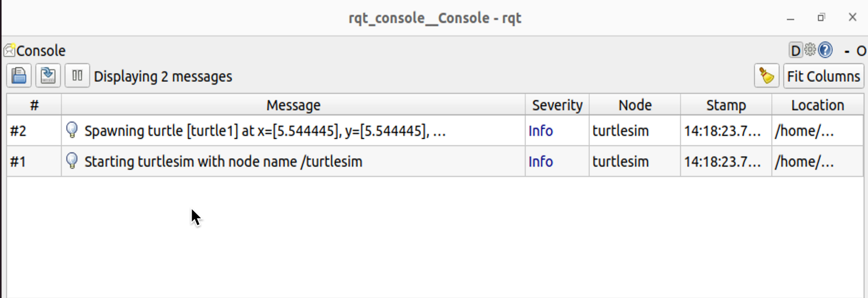Sort by the # column header
This screenshot has height=298, width=868.
[34, 105]
